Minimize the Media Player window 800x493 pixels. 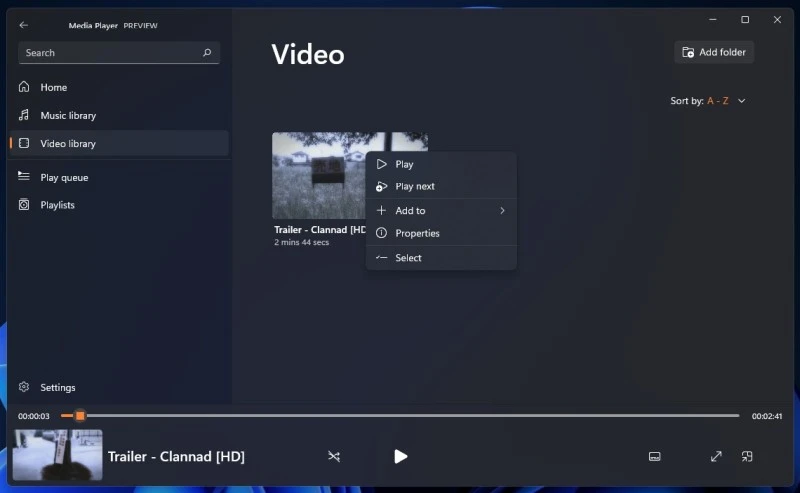[x=713, y=19]
